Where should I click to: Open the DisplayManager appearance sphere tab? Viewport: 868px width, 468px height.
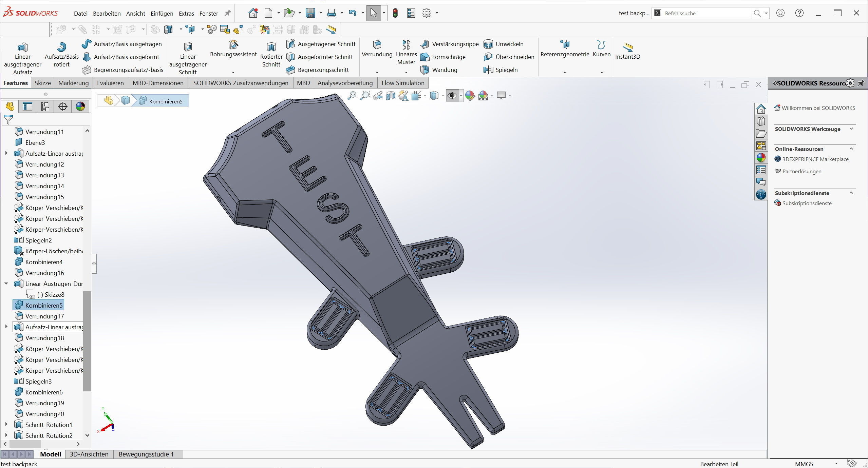[80, 106]
